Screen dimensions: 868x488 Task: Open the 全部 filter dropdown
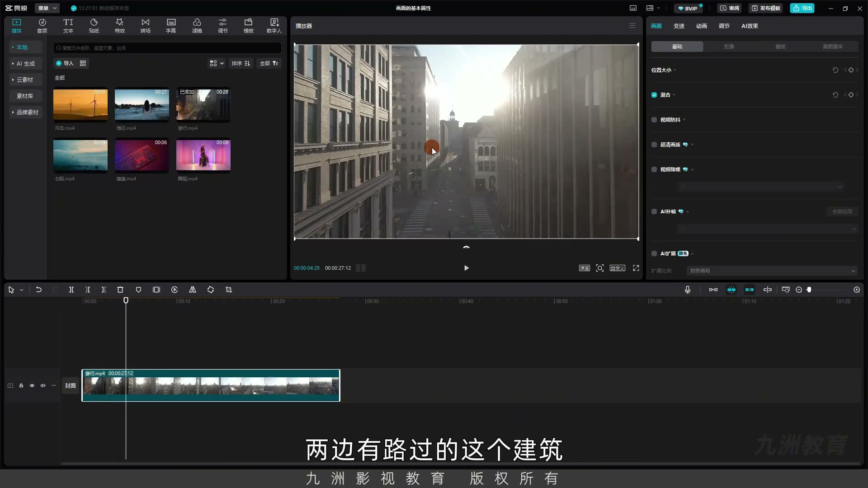[269, 63]
